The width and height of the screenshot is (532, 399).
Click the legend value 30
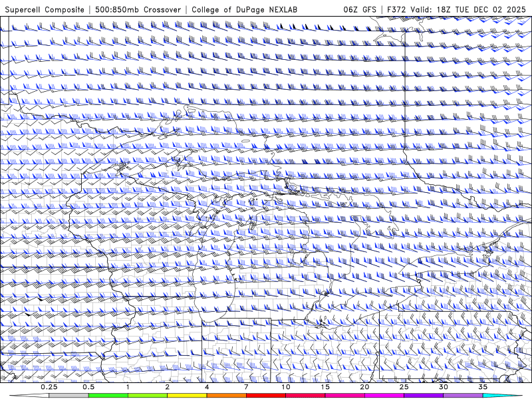point(443,387)
